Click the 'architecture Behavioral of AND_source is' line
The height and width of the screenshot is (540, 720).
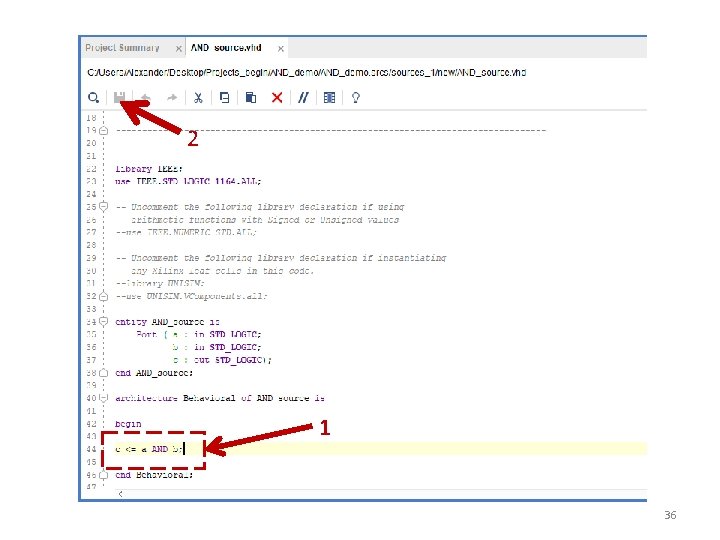click(219, 398)
